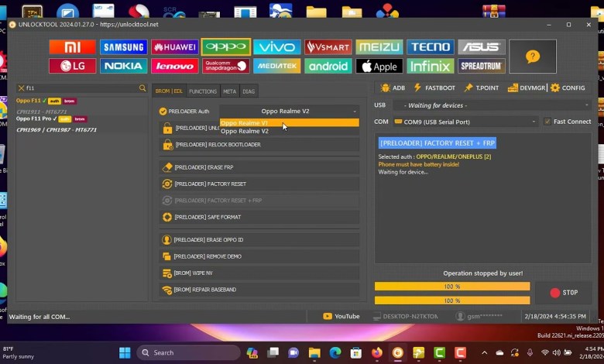Open Microsoft Edge from taskbar
The image size is (604, 364).
click(x=335, y=352)
